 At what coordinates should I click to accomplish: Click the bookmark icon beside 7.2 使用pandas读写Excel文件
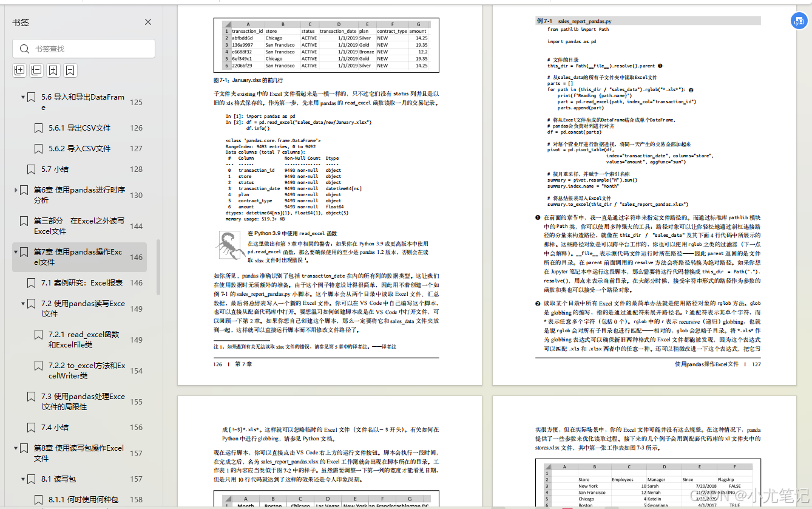pyautogui.click(x=31, y=304)
